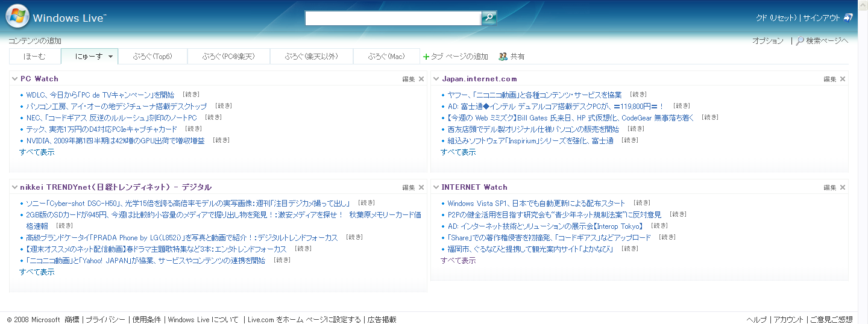Edit the PC Watch module
This screenshot has width=868, height=324.
(x=409, y=79)
